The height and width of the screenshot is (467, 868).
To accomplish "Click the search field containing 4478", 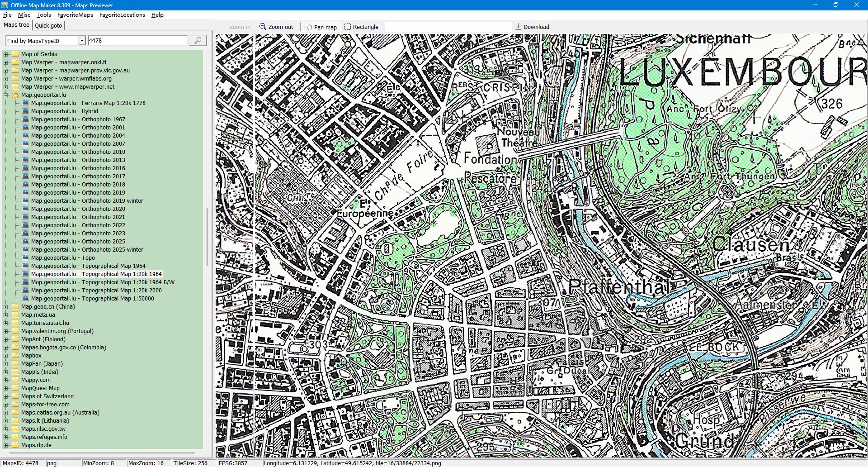I will (x=137, y=41).
